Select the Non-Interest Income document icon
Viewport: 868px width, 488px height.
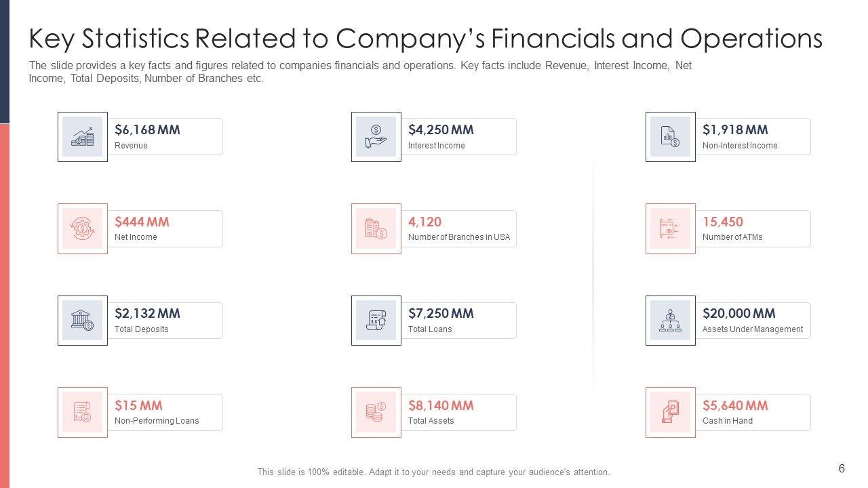670,137
